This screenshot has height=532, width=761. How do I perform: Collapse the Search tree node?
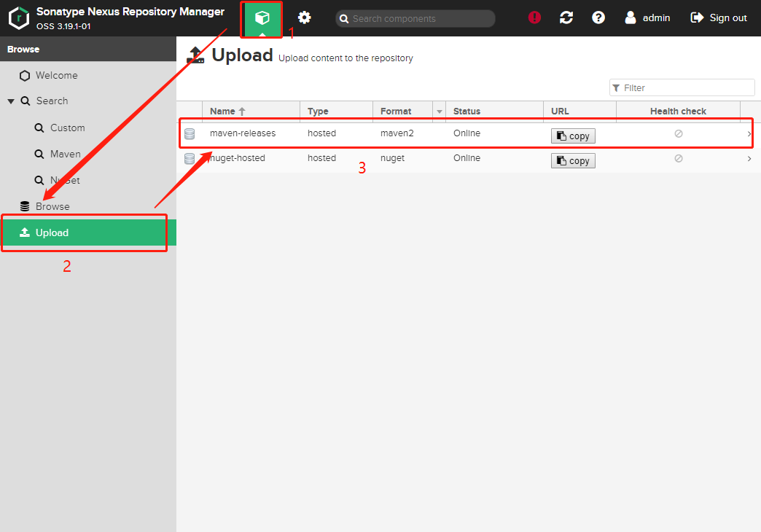(11, 101)
